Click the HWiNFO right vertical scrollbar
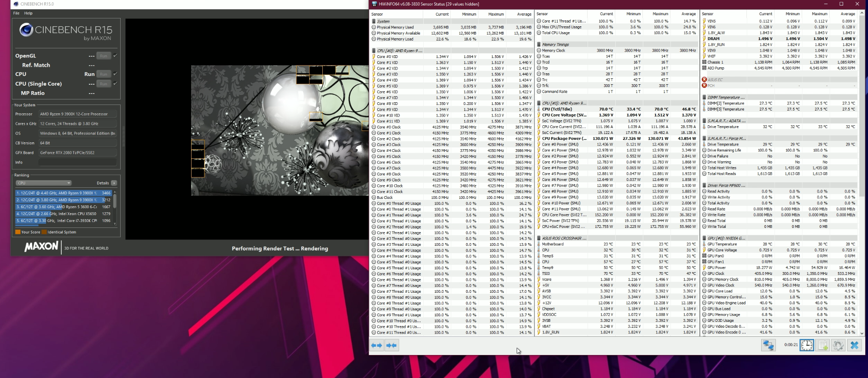The image size is (868, 378). coord(862,173)
